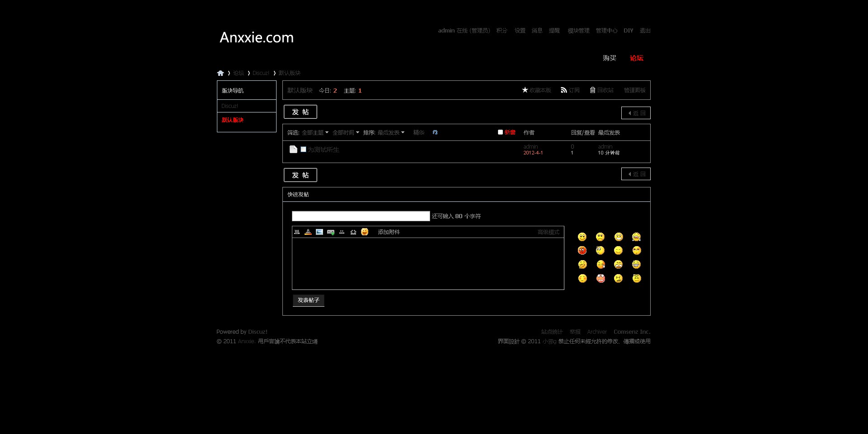Insert the winking tongue-out emoticon
868x434 pixels.
(601, 264)
